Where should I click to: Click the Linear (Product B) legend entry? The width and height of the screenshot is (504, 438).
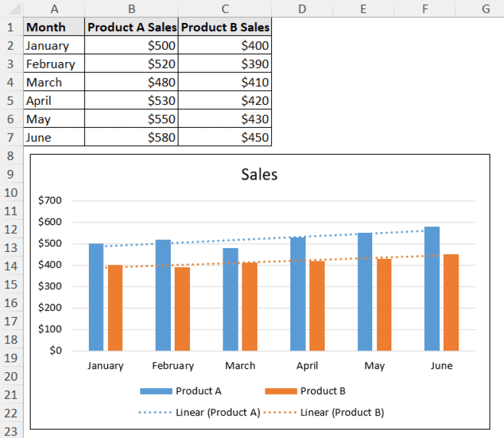(x=342, y=412)
